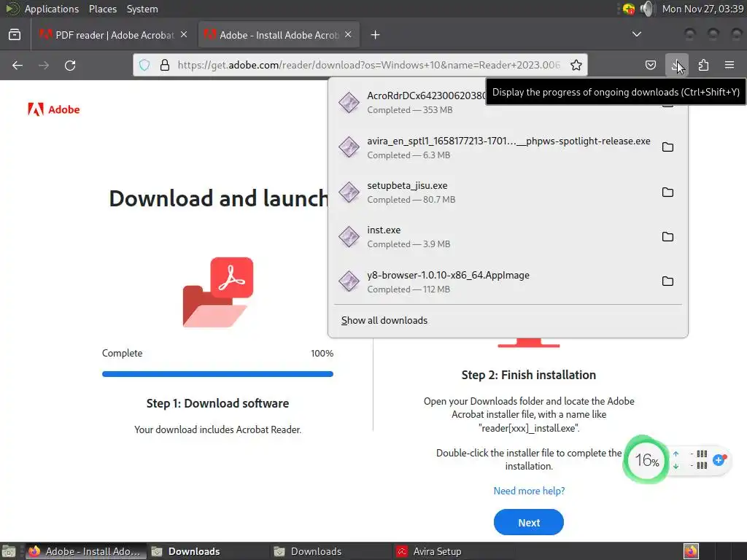Screen dimensions: 747x560
Task: Click the Adobe logo
Action: point(54,109)
